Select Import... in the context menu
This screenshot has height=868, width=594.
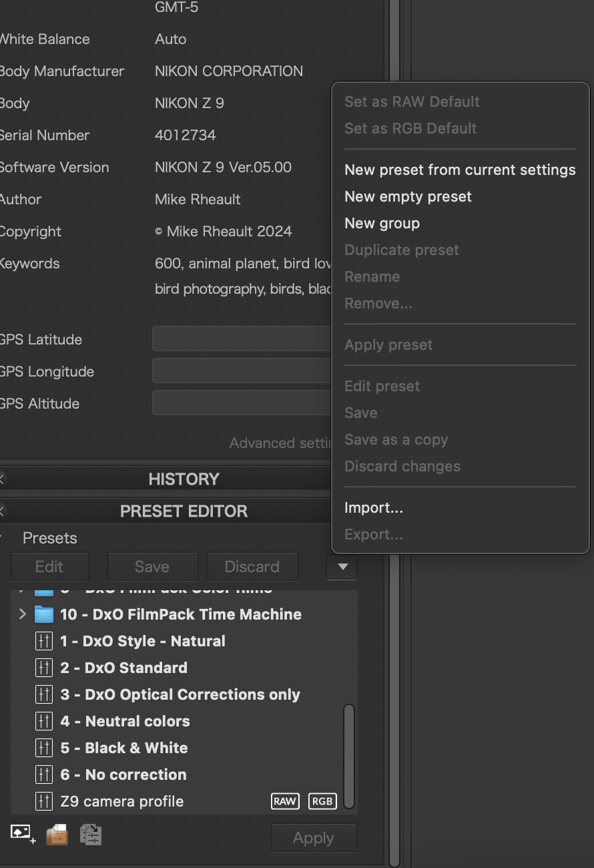click(x=374, y=507)
